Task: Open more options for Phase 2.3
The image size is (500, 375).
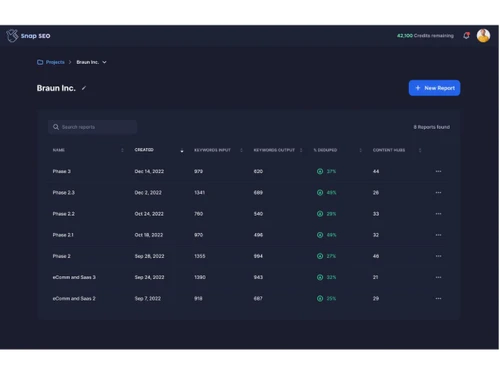Action: (x=438, y=192)
